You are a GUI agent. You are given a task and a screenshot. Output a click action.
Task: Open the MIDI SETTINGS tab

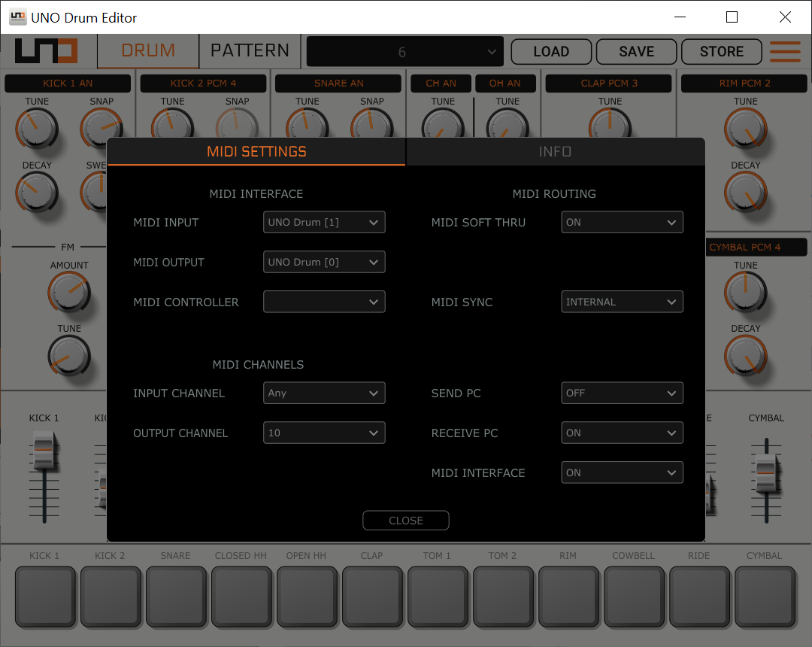256,152
